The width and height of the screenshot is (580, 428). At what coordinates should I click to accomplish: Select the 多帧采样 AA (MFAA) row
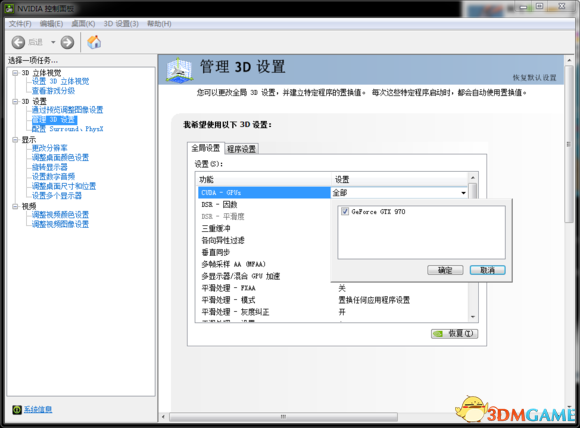[264, 264]
